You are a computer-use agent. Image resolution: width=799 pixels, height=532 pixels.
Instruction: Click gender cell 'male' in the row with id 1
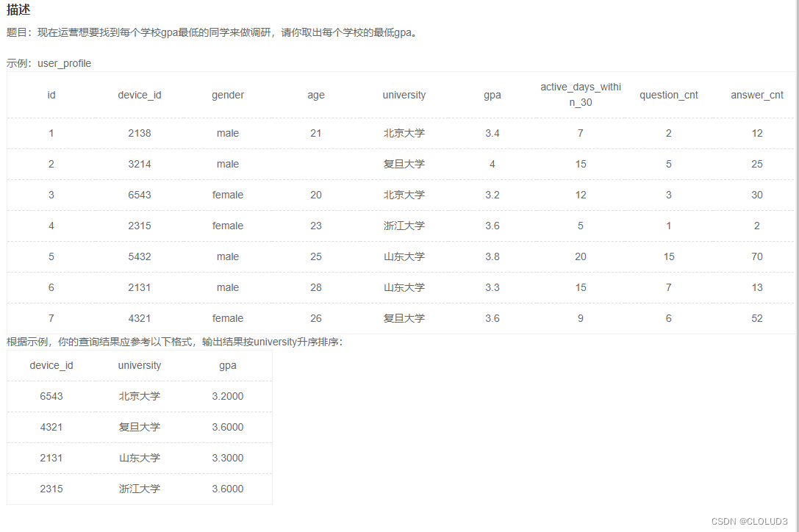[228, 133]
